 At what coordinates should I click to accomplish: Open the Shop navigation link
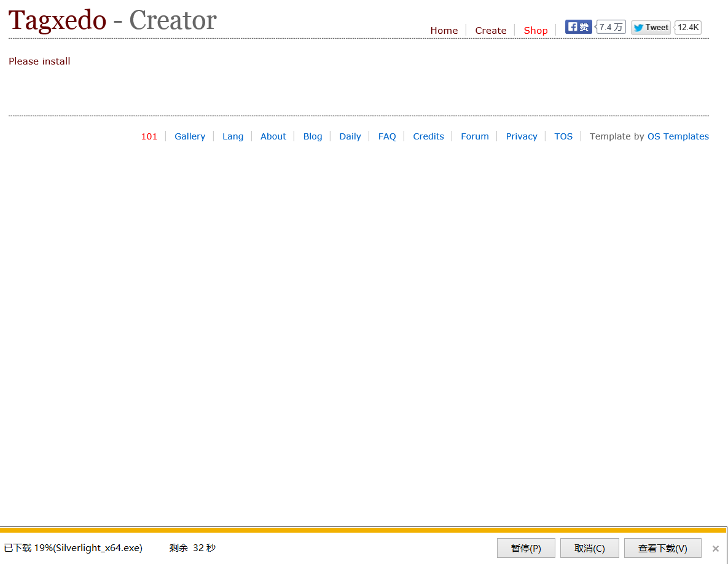pos(536,31)
